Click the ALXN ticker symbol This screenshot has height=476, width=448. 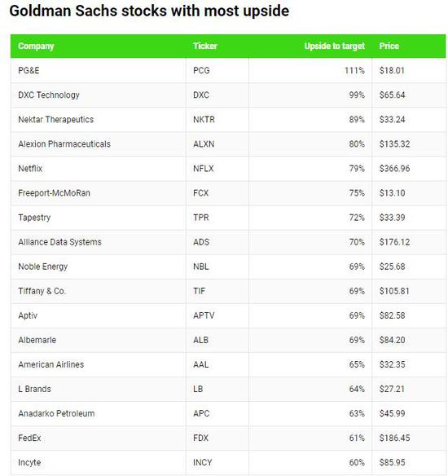click(204, 144)
